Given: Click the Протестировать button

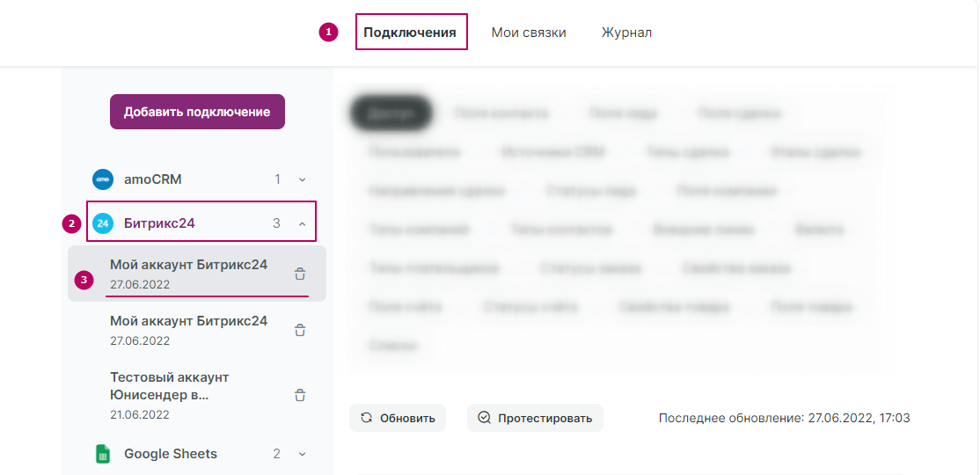Looking at the screenshot, I should click(535, 418).
